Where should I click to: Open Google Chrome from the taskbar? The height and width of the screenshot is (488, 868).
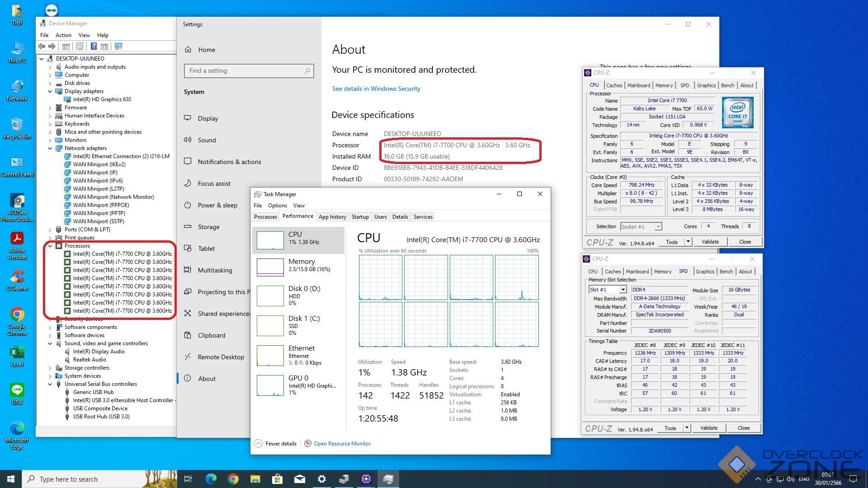coord(233,479)
